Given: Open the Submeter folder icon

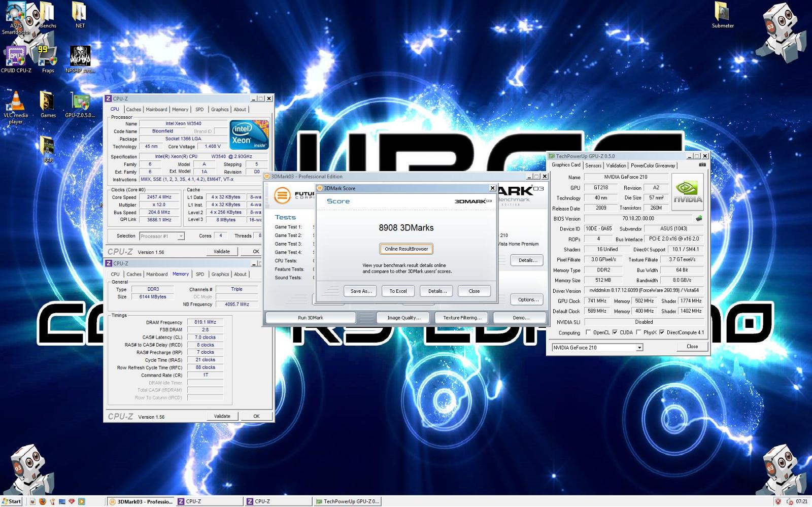Looking at the screenshot, I should 722,15.
